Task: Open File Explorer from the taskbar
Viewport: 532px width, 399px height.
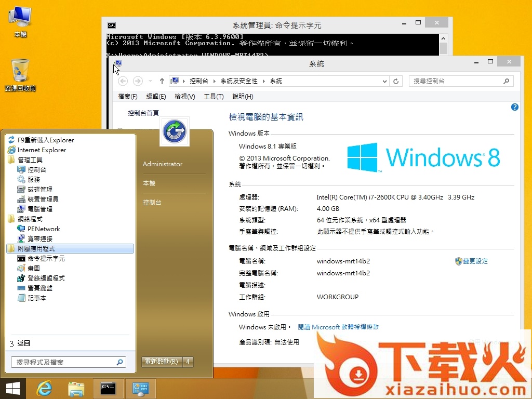Action: 76,389
